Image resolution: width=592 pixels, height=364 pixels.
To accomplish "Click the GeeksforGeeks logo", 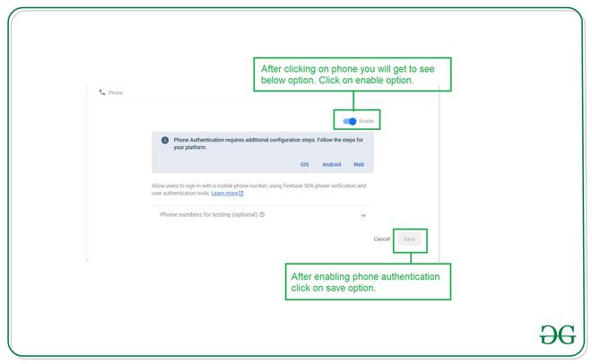I will pos(558,334).
